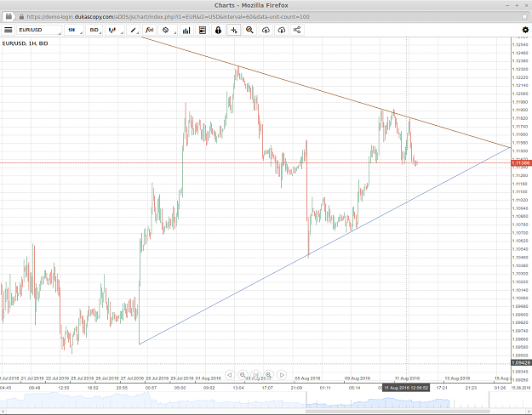Screen dimensions: 532x415
Task: Click the 'EUR/USD, 1H, BID' chart label
Action: pos(25,43)
